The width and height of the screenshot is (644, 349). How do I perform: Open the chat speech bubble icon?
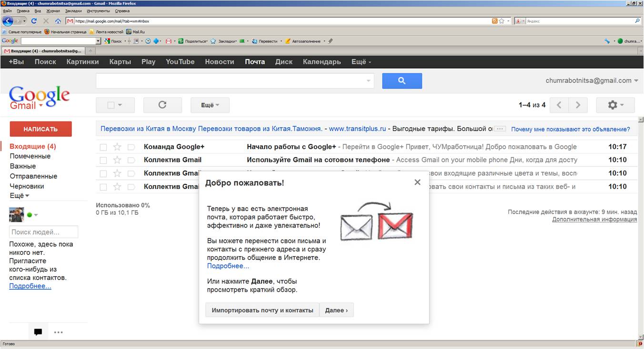click(38, 332)
